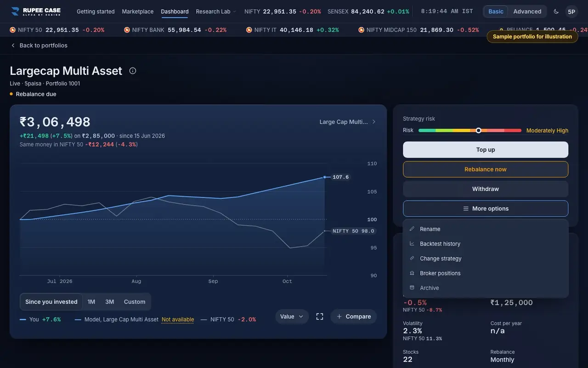Go back to portfolios
The height and width of the screenshot is (368, 588).
(39, 46)
